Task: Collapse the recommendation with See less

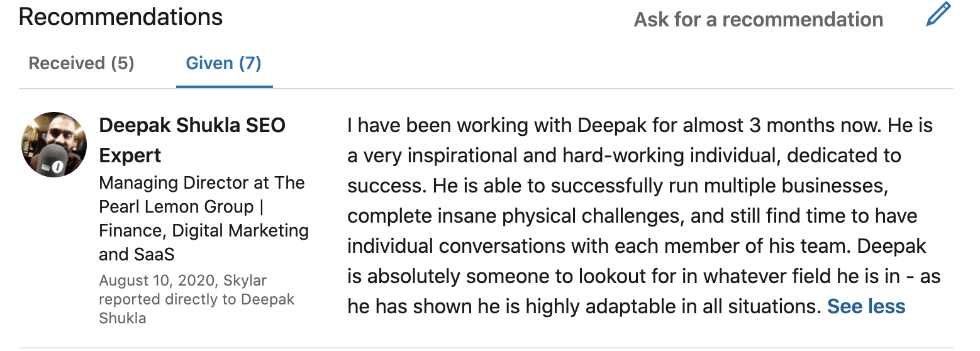Action: click(x=866, y=306)
